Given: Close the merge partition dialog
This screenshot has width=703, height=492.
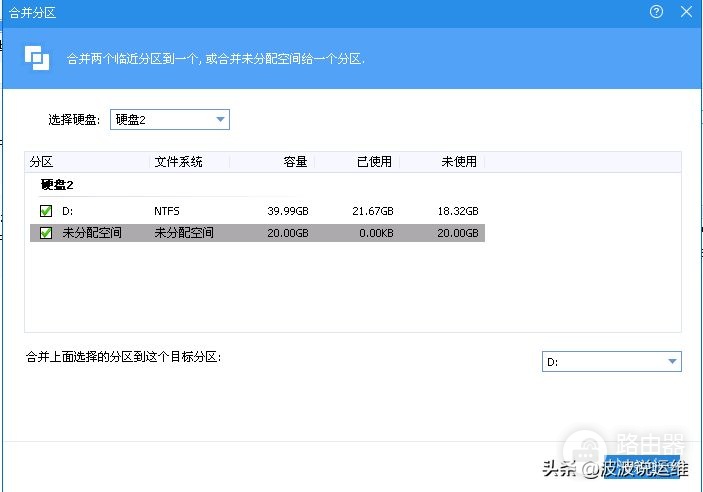Looking at the screenshot, I should pos(686,12).
